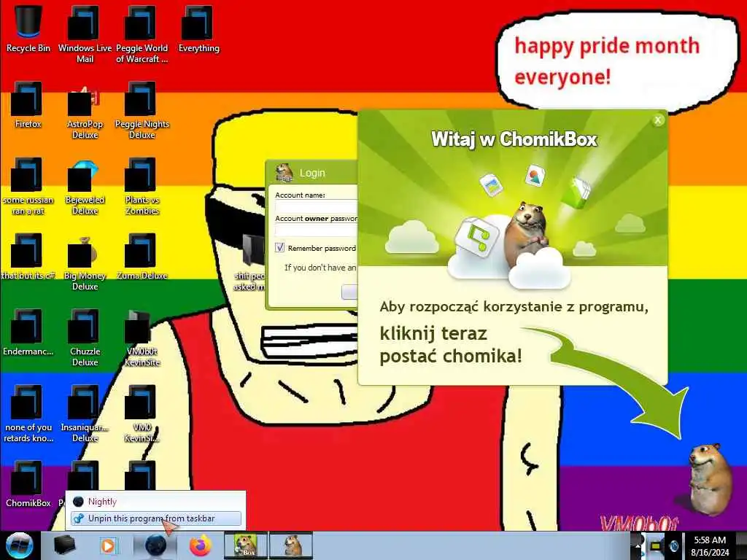Viewport: 747px width, 560px height.
Task: Click the 'kliknij teraz postać chomika!' text
Action: (451, 344)
